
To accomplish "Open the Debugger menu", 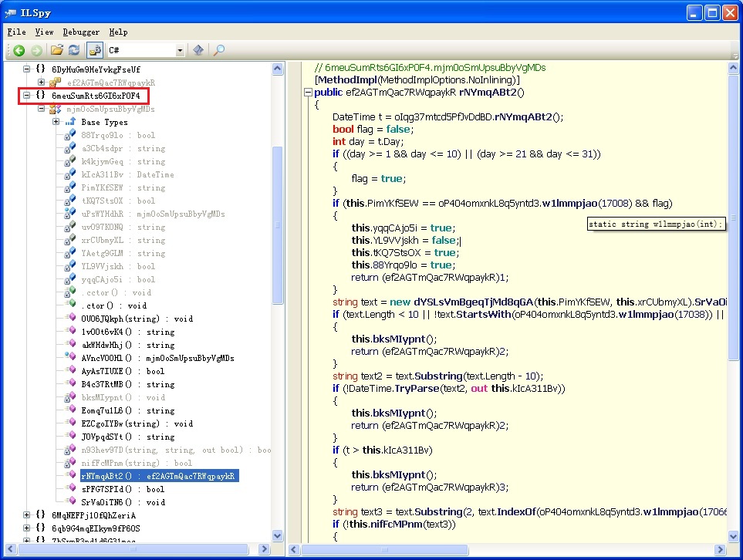I will pyautogui.click(x=81, y=32).
